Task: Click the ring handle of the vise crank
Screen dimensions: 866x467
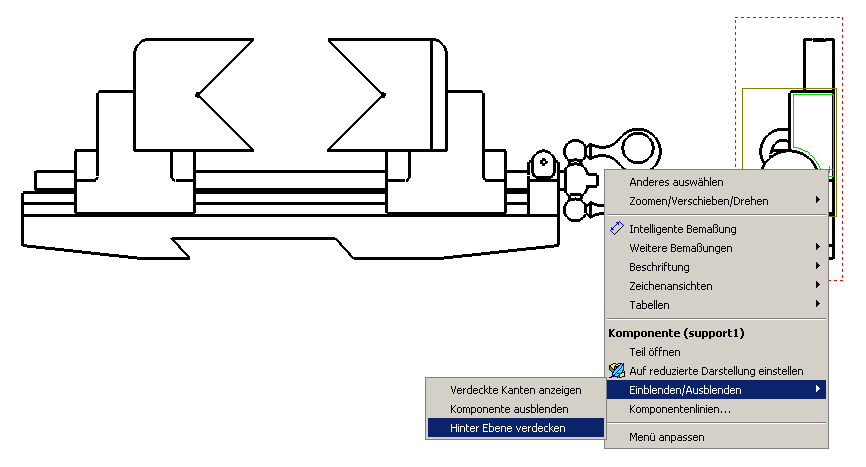Action: 639,149
